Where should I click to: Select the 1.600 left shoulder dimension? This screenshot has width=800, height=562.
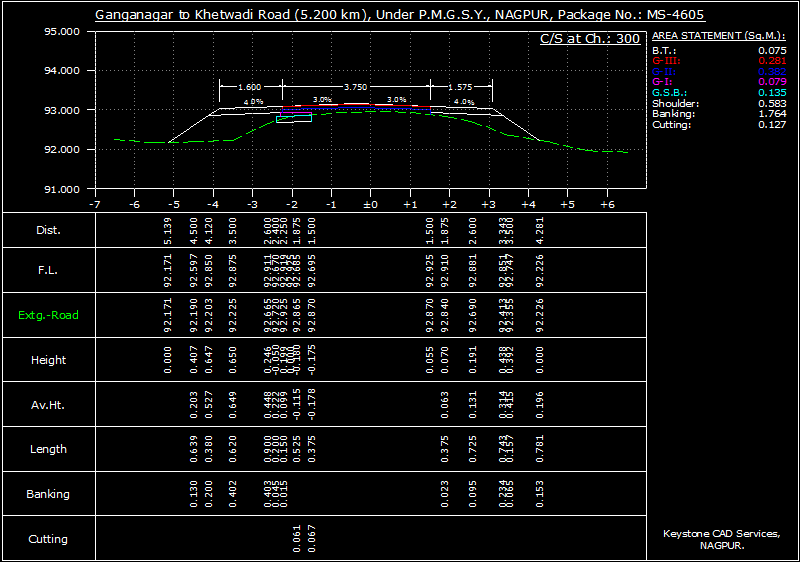tap(249, 88)
